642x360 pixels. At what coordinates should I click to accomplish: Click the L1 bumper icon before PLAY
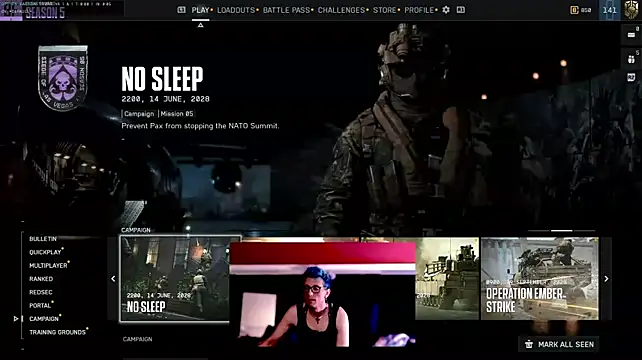181,10
